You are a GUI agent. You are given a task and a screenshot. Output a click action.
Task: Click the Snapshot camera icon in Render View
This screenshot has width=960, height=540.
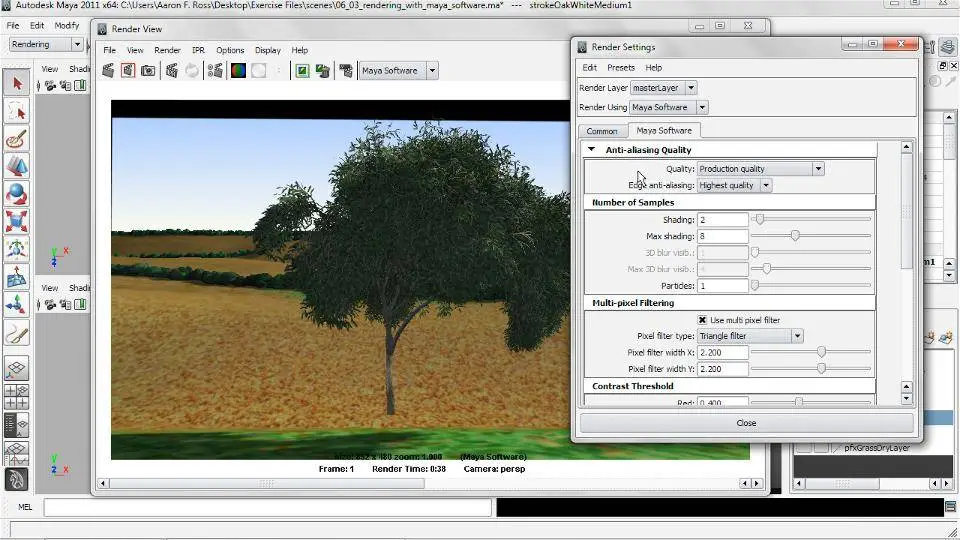click(148, 71)
